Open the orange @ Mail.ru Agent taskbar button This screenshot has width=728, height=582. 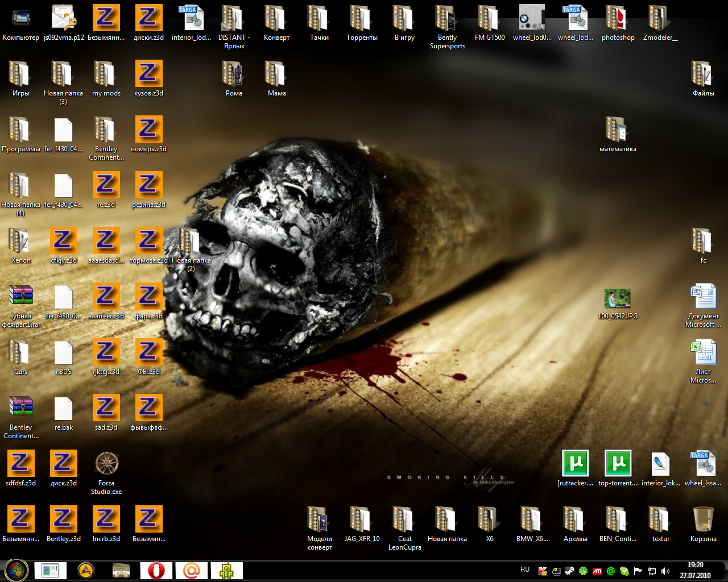pos(192,571)
